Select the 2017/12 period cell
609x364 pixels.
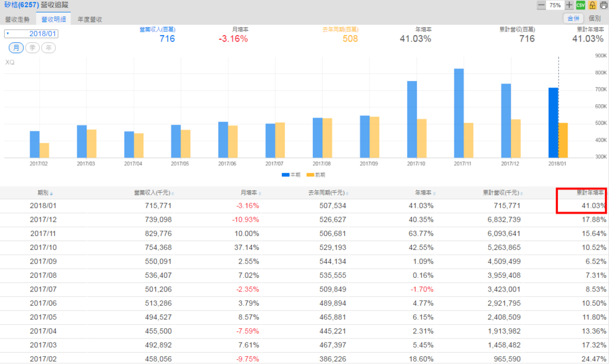pyautogui.click(x=43, y=219)
